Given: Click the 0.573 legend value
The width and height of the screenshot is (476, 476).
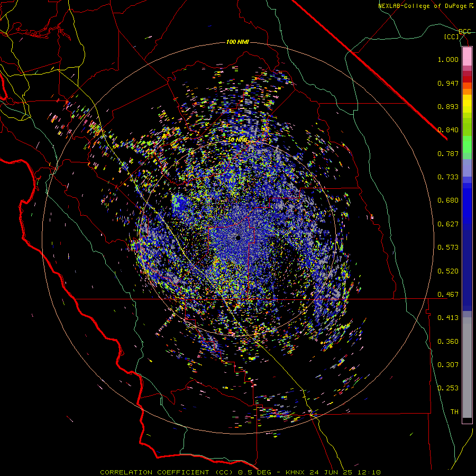Looking at the screenshot, I should coord(448,248).
